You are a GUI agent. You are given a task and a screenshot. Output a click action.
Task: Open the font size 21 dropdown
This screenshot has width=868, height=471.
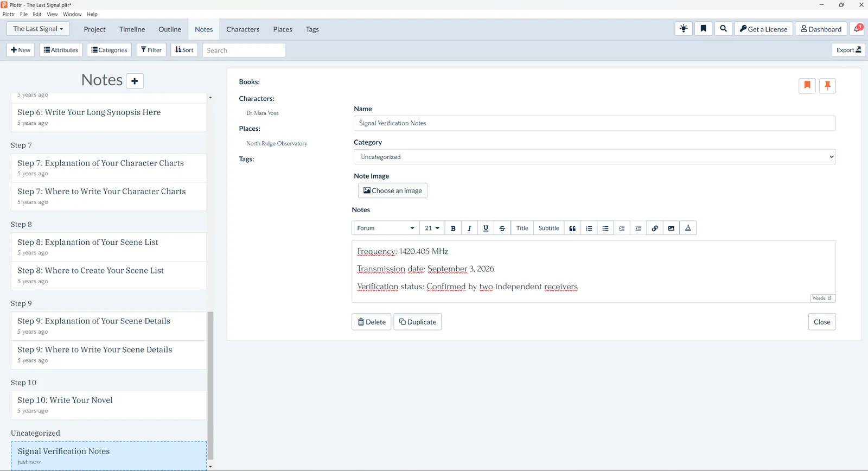(432, 228)
